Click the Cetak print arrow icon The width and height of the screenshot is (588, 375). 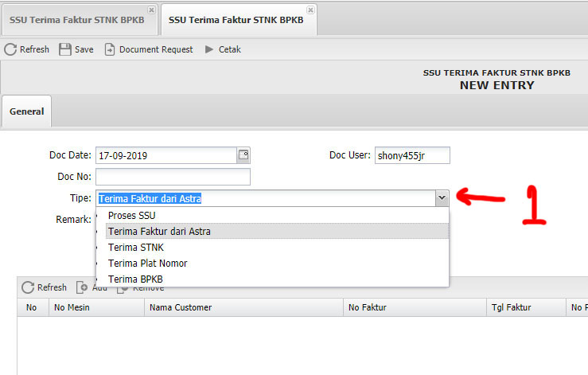click(x=209, y=49)
